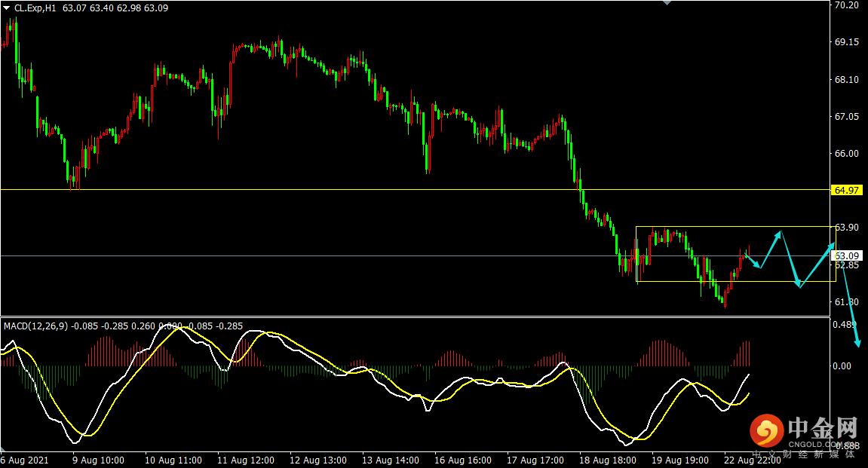Screen dimensions: 868x468
Task: Click the CL.Exp,H1 symbol title
Action: point(35,8)
